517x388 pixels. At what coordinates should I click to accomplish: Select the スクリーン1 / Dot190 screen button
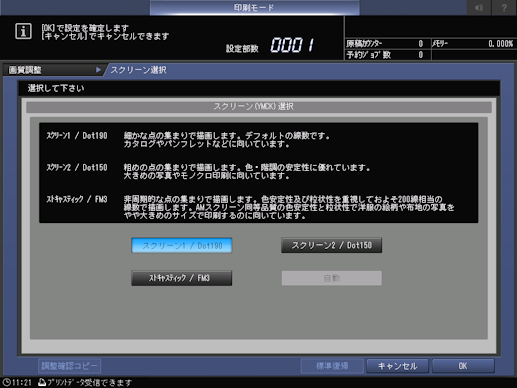pyautogui.click(x=182, y=245)
